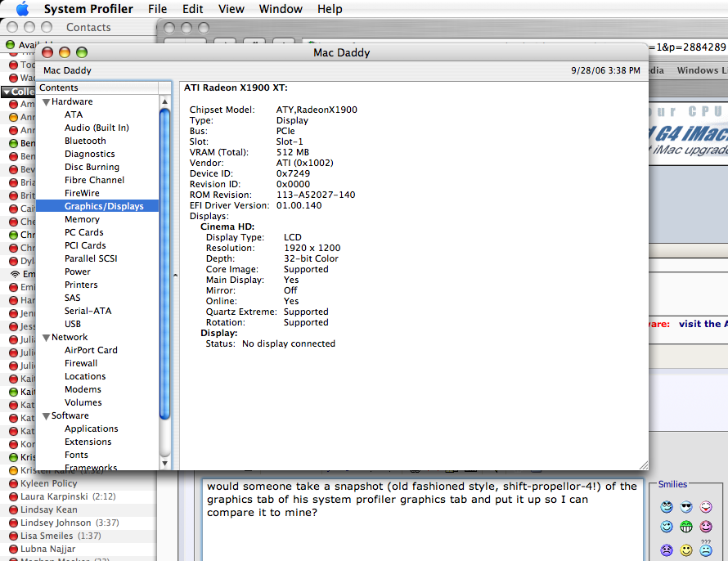Collapse the Hardware section

pos(46,102)
